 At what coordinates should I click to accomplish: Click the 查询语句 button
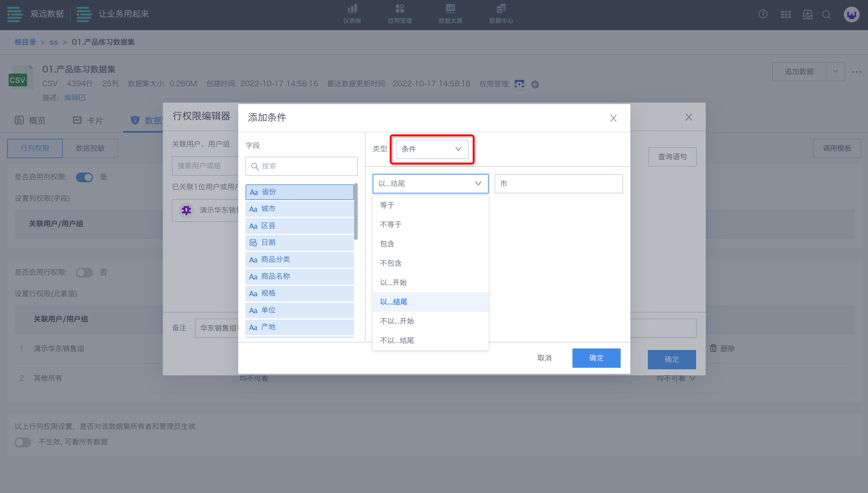click(x=672, y=157)
